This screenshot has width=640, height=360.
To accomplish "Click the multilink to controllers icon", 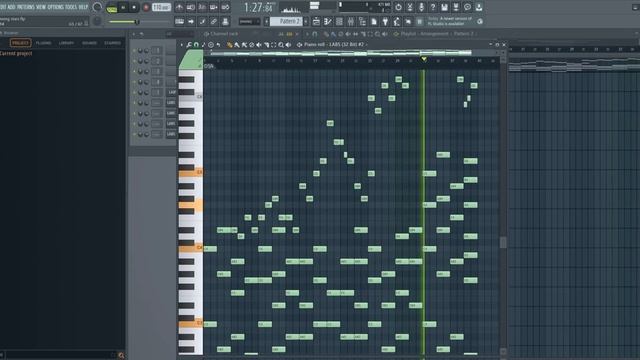I will 213,21.
